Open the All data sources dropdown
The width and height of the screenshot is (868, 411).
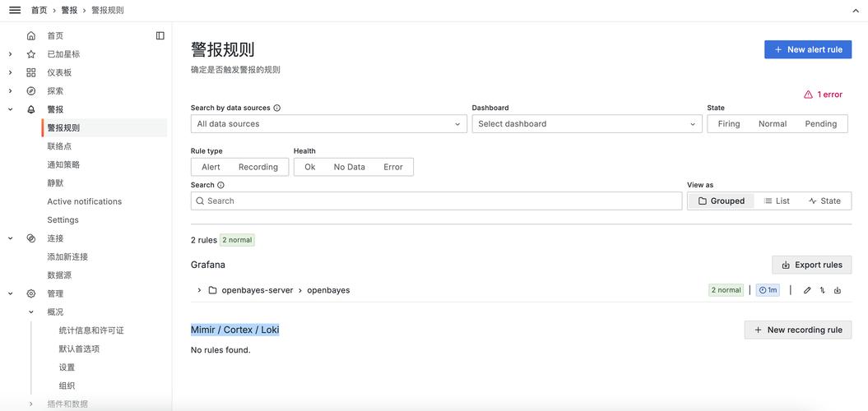click(x=329, y=124)
